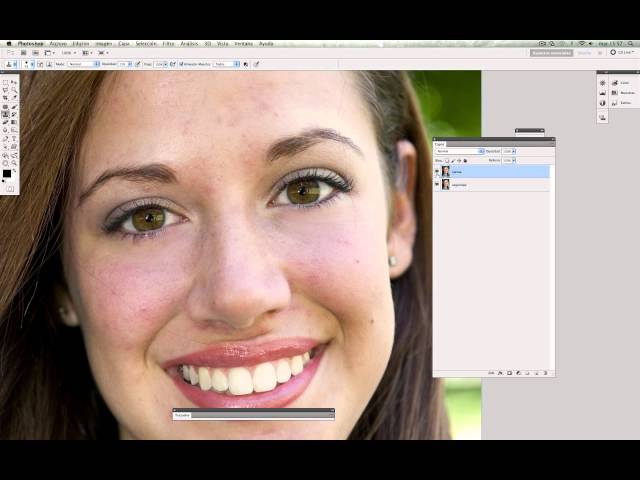
Task: Select the Shape tool
Action: tap(13, 147)
